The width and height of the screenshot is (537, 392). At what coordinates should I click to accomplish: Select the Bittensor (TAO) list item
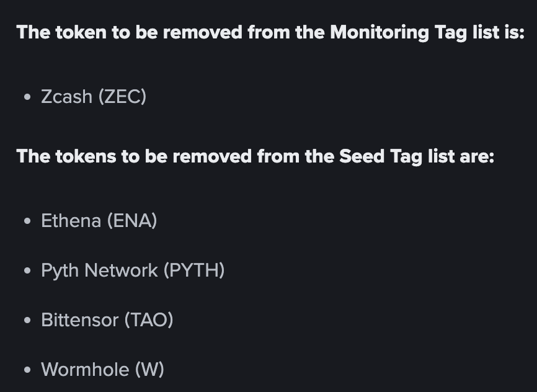tap(107, 320)
